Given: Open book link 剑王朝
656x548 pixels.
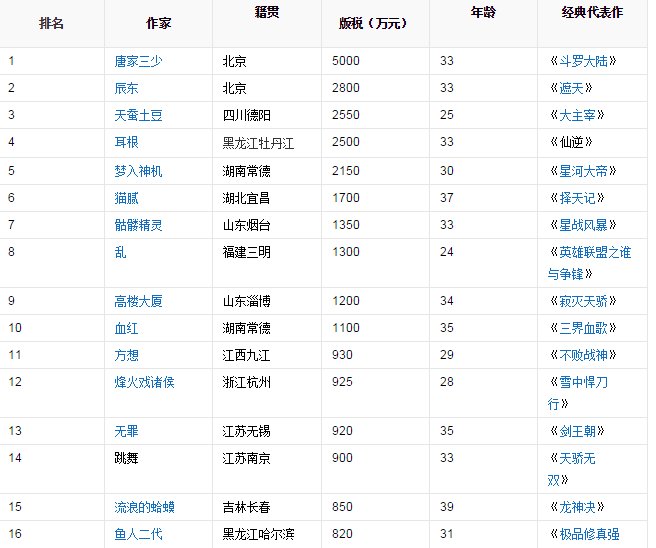Looking at the screenshot, I should [577, 431].
